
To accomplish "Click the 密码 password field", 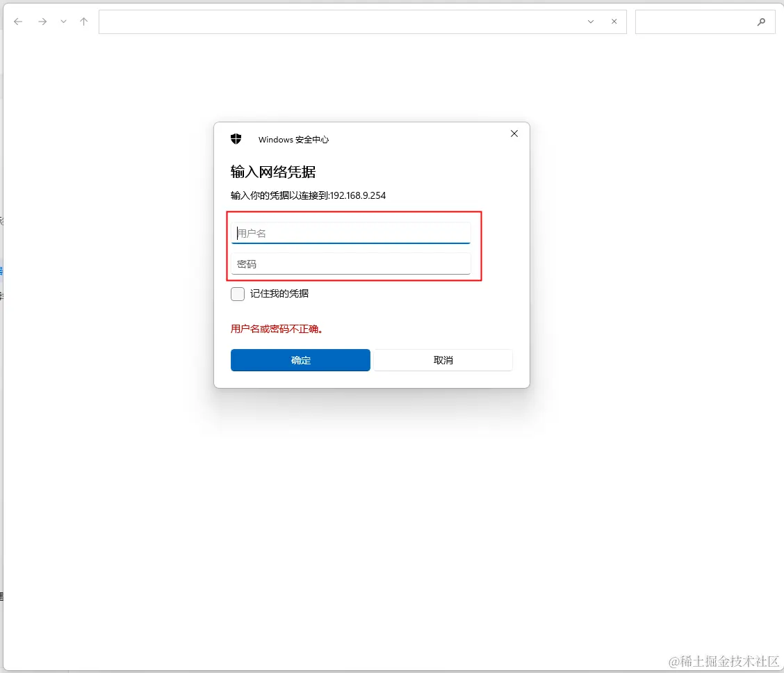I will (x=350, y=264).
